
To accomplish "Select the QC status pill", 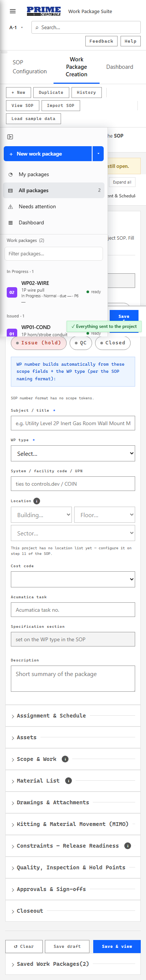I will (80, 343).
